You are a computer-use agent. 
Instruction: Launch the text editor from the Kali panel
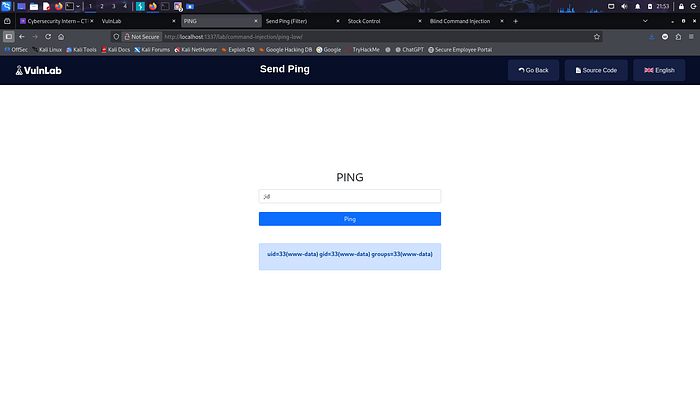point(46,6)
